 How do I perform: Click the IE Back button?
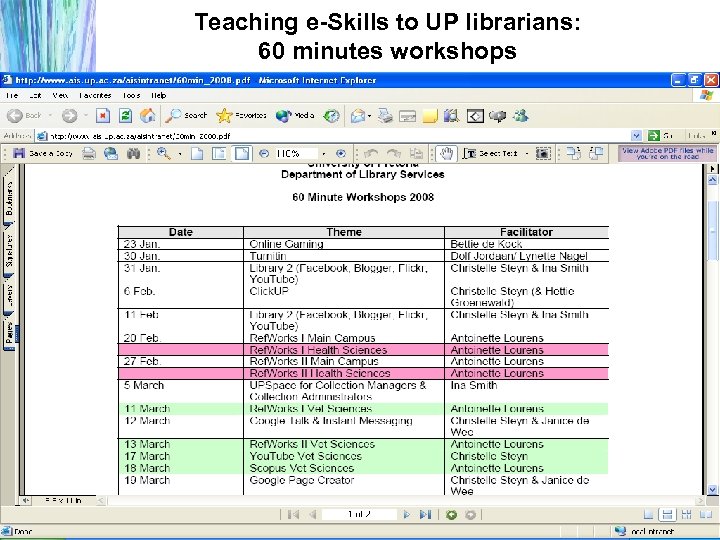tap(25, 116)
